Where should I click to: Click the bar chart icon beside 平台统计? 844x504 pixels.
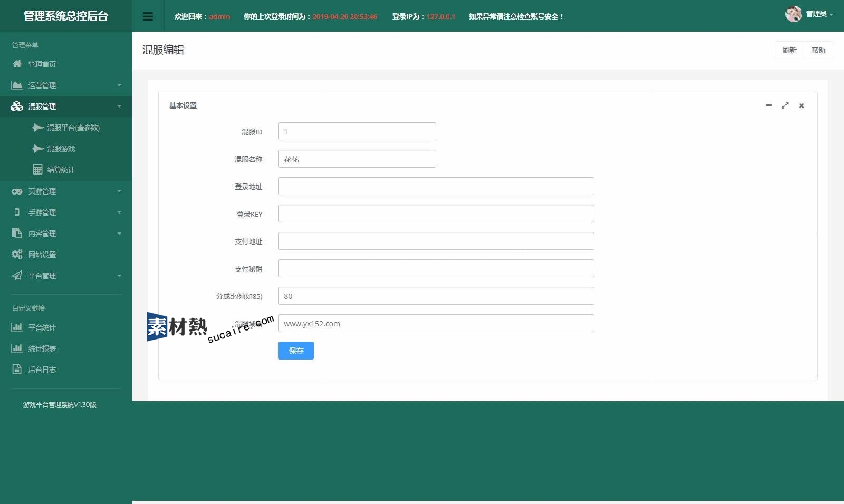click(17, 327)
